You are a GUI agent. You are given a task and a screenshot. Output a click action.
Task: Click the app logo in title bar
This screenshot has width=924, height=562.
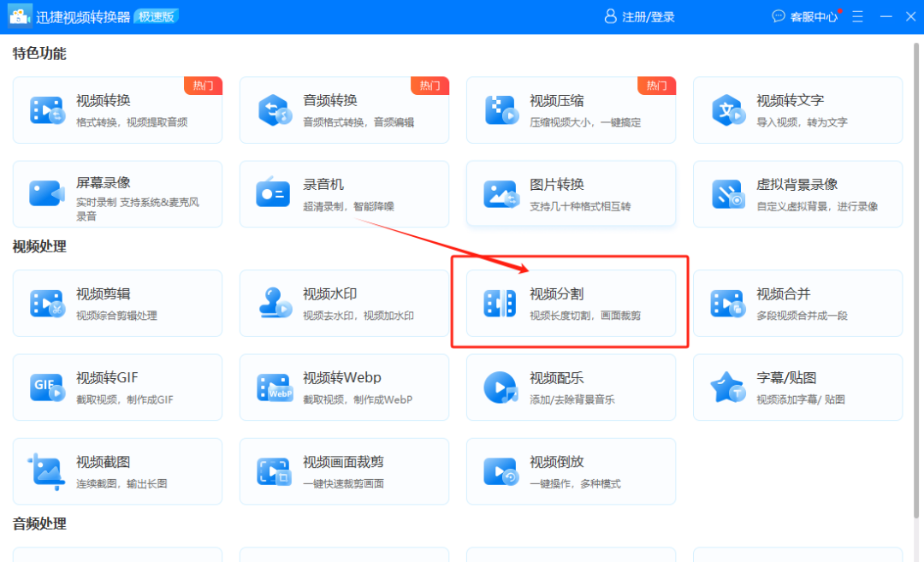20,16
